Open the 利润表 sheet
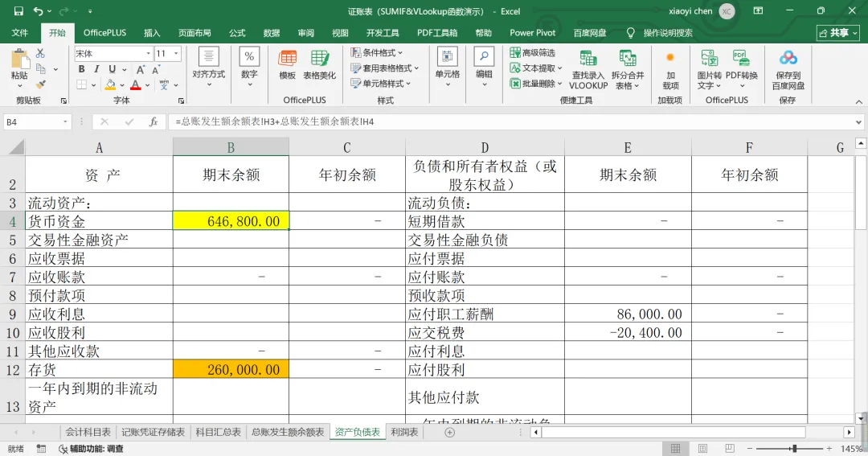Image resolution: width=868 pixels, height=456 pixels. pos(404,432)
